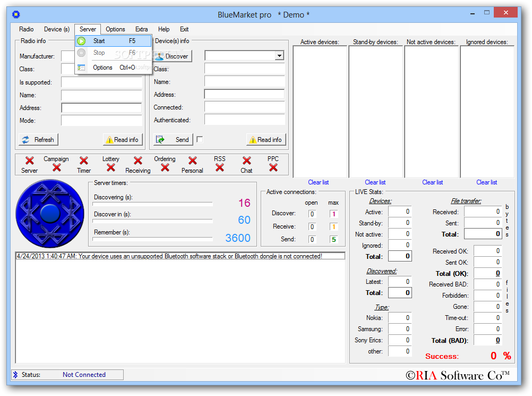Viewport: 532px width, 396px height.
Task: Open the Extra menu
Action: (x=141, y=29)
